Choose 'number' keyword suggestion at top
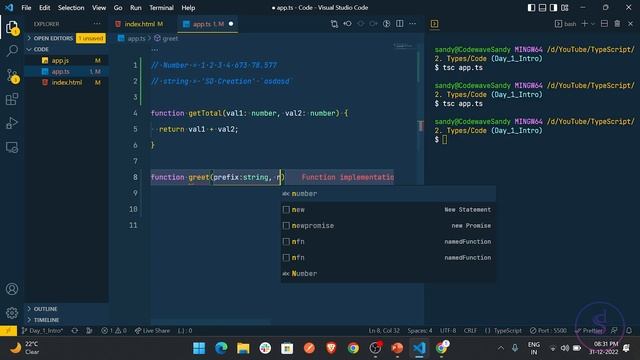 (388, 193)
